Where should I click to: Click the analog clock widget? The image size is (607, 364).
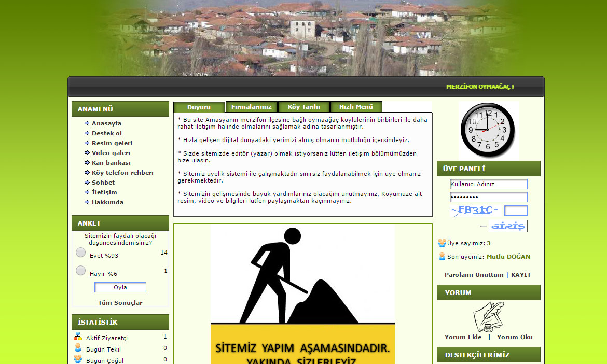[488, 130]
